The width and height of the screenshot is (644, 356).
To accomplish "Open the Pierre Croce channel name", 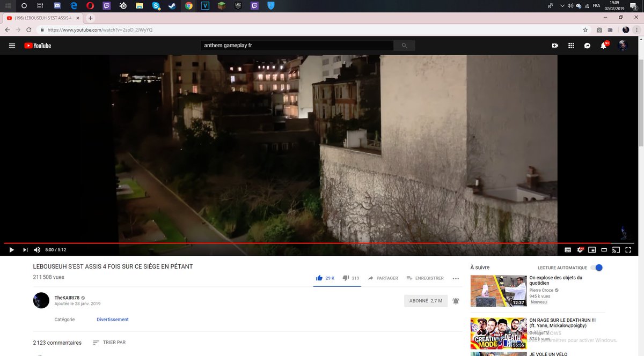I will point(541,290).
